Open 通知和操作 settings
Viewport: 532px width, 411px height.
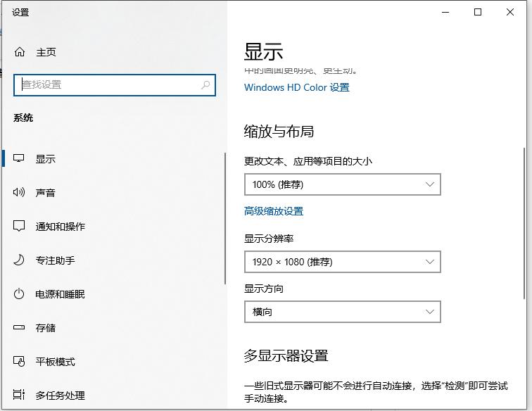point(60,227)
